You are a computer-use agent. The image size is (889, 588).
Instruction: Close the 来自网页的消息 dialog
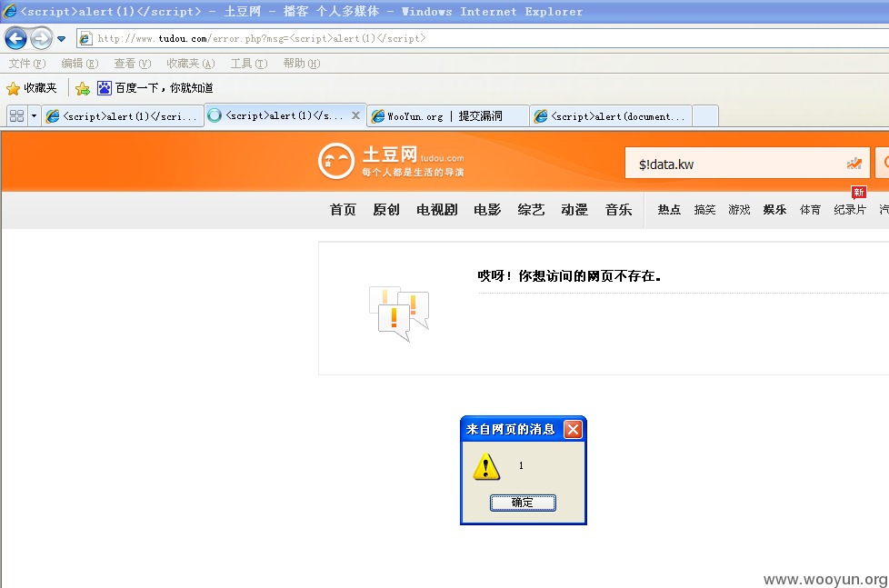[x=573, y=429]
